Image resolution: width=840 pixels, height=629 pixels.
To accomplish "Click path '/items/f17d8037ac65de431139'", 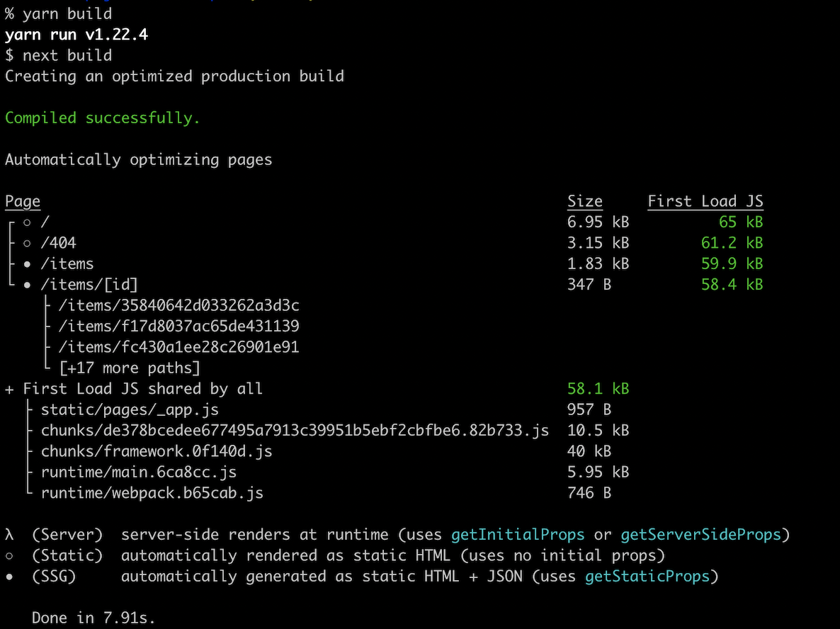I will click(x=179, y=327).
